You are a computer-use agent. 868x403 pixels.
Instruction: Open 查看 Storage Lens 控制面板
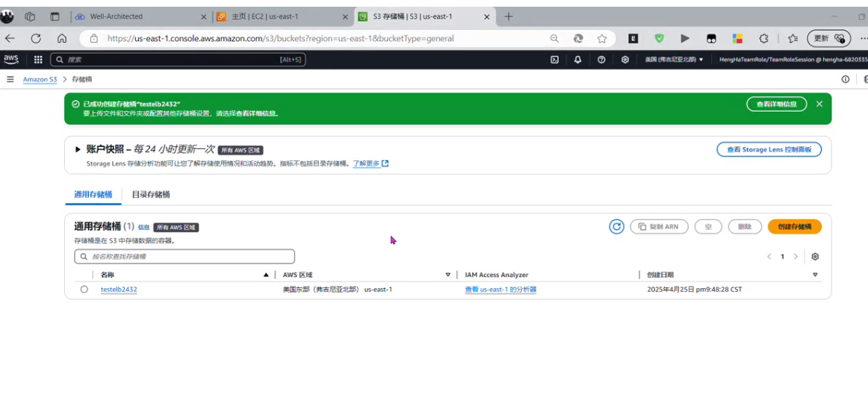click(x=769, y=149)
